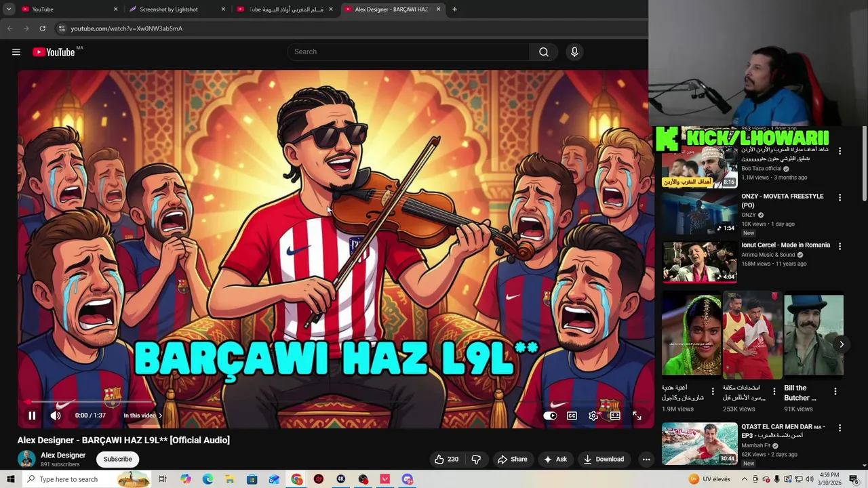Switch to the Arabic-titled YouTube tab
868x488 pixels.
(x=285, y=9)
